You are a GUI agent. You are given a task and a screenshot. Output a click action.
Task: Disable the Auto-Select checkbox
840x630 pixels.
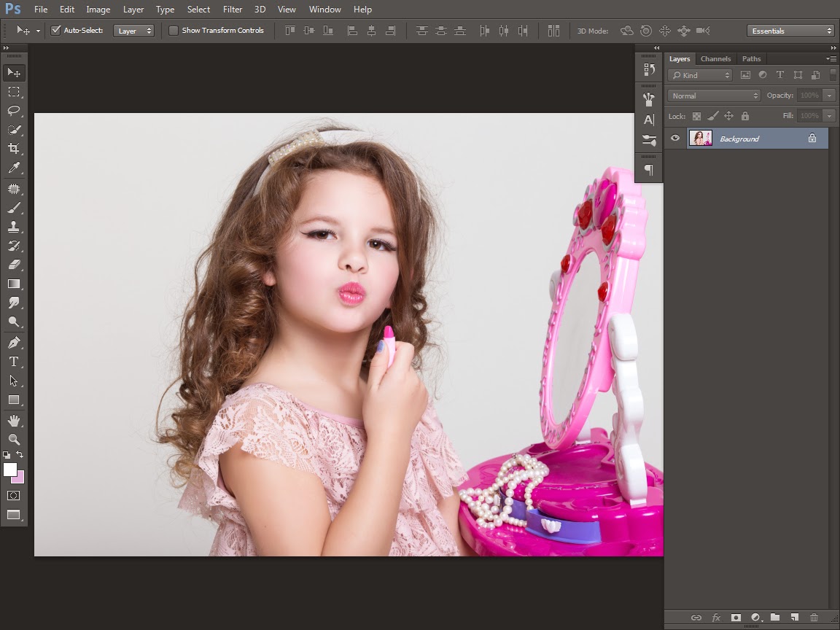pyautogui.click(x=55, y=31)
